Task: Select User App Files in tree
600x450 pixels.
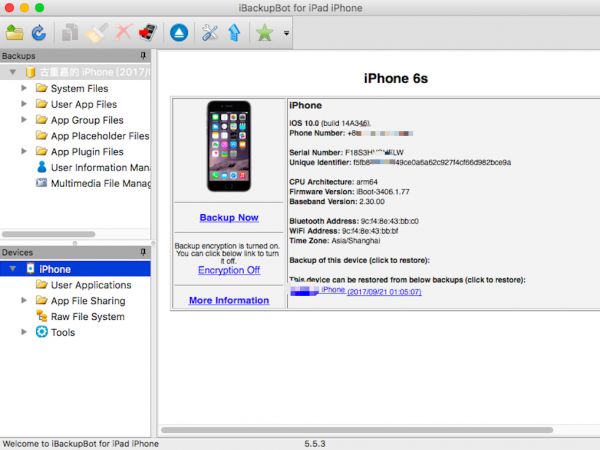Action: pyautogui.click(x=84, y=104)
